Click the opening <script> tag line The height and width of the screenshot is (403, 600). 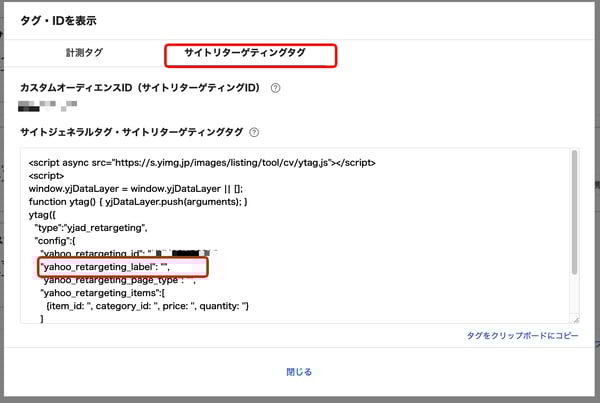pos(46,176)
